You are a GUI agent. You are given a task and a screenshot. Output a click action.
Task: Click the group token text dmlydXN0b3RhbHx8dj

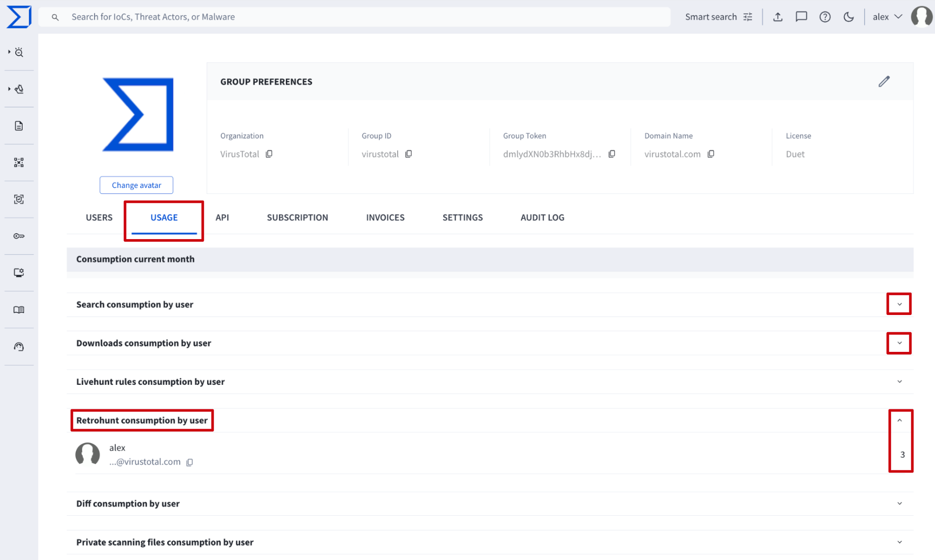point(552,154)
